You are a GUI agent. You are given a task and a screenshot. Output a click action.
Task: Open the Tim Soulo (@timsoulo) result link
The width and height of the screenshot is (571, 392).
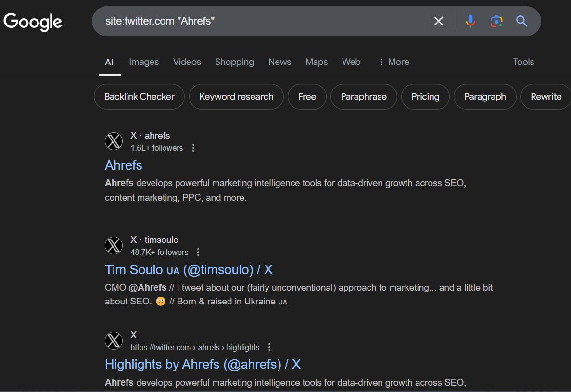[189, 270]
